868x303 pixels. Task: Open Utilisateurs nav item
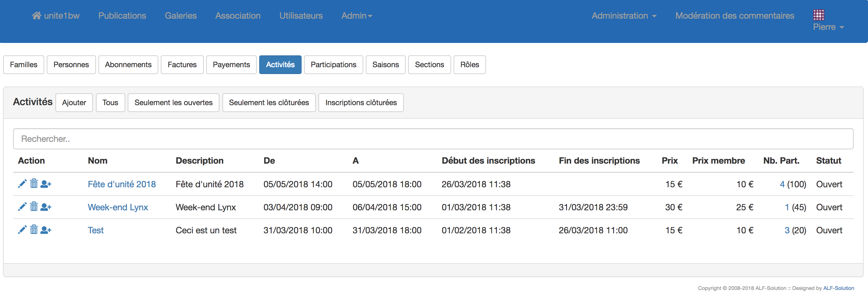click(x=301, y=16)
